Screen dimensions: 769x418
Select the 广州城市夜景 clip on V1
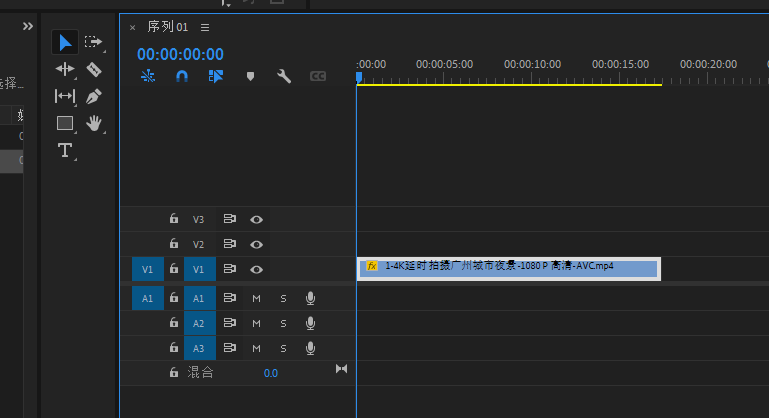click(508, 267)
